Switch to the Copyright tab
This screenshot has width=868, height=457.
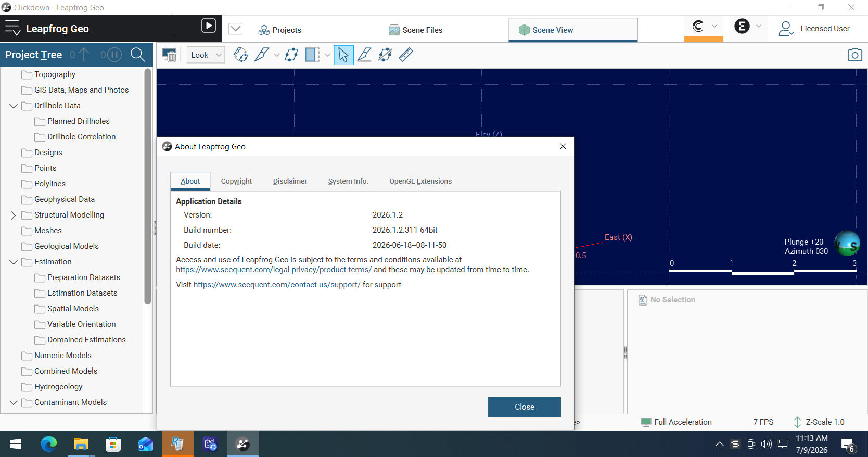(x=236, y=181)
